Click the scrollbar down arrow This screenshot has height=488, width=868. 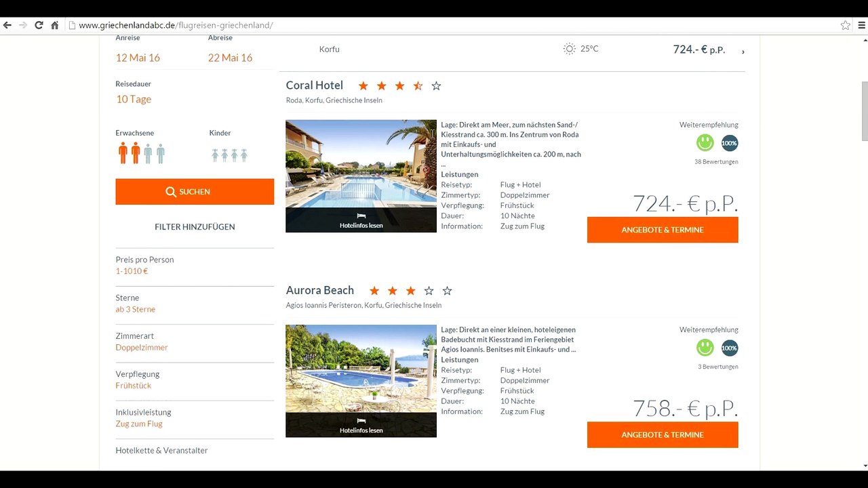pos(864,466)
